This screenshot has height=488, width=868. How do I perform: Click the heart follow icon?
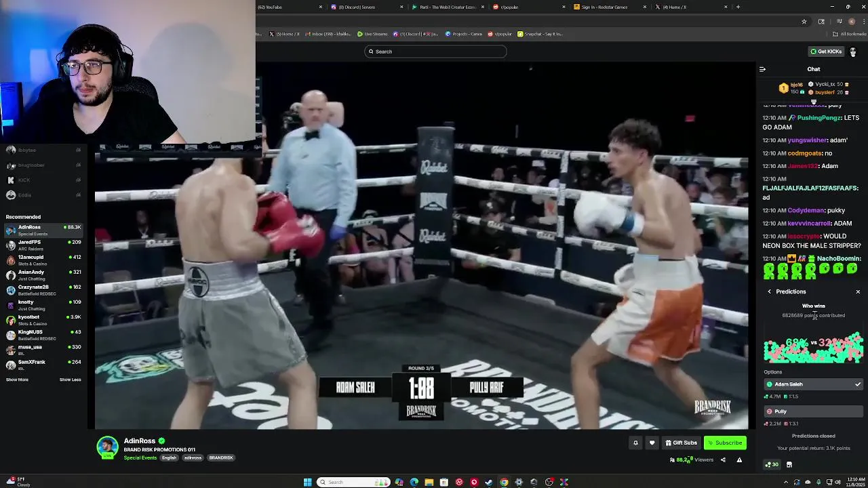click(652, 443)
